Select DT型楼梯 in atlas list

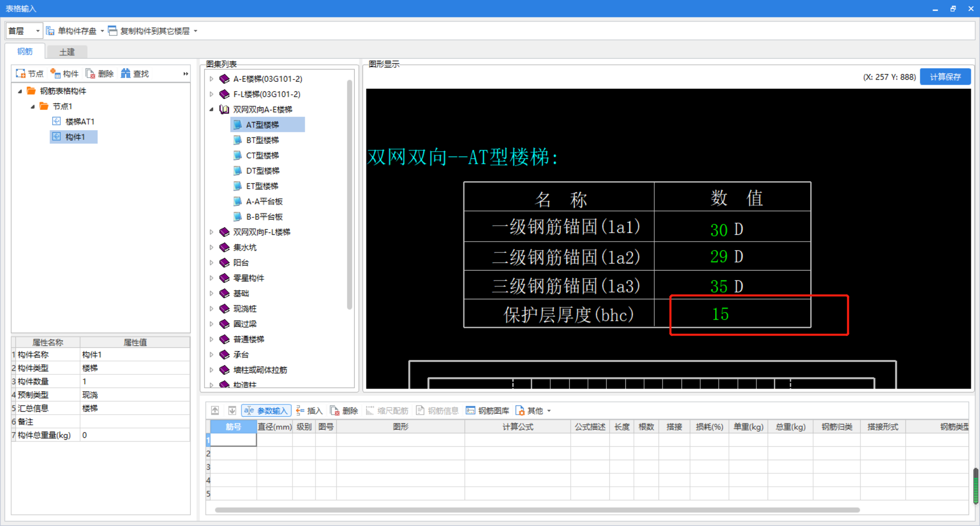click(x=262, y=171)
